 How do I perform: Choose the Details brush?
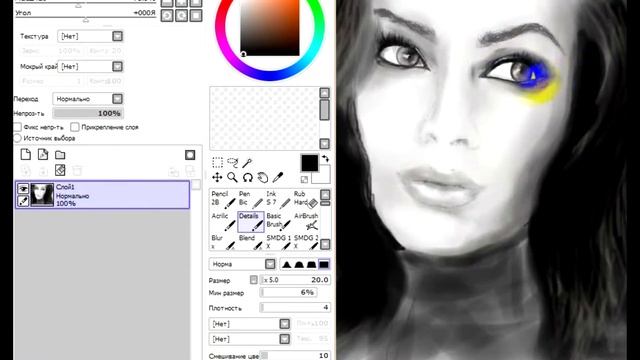251,221
